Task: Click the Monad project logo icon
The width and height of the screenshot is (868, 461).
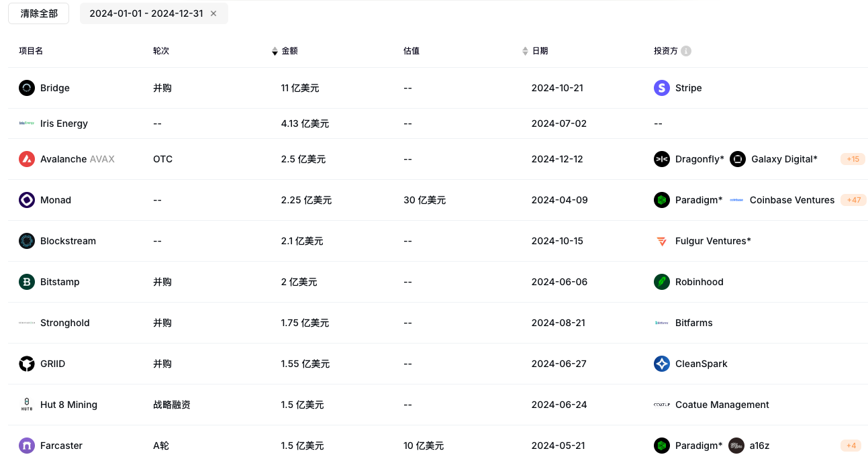Action: tap(27, 200)
